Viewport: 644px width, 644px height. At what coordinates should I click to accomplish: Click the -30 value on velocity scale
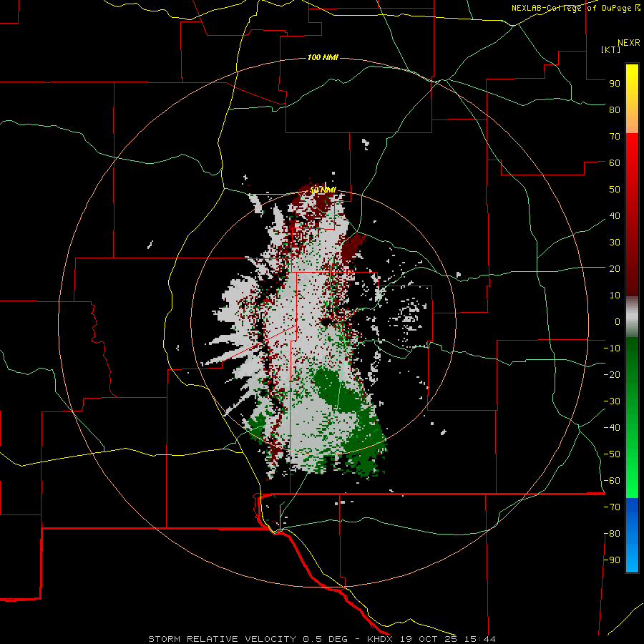612,401
